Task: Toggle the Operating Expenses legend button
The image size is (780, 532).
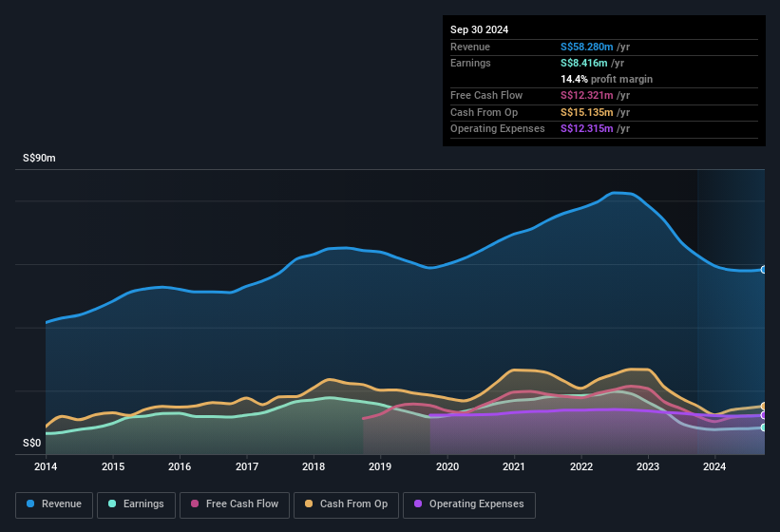Action: click(x=469, y=504)
